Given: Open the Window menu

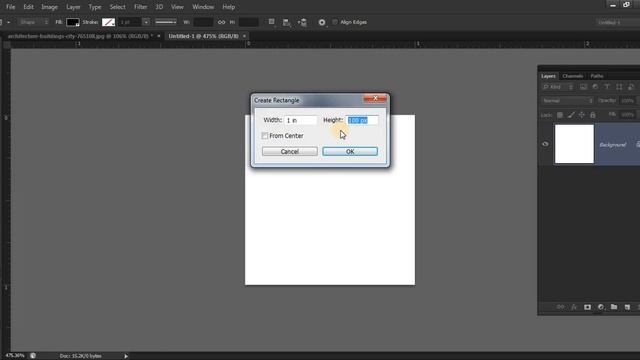Looking at the screenshot, I should (x=203, y=7).
